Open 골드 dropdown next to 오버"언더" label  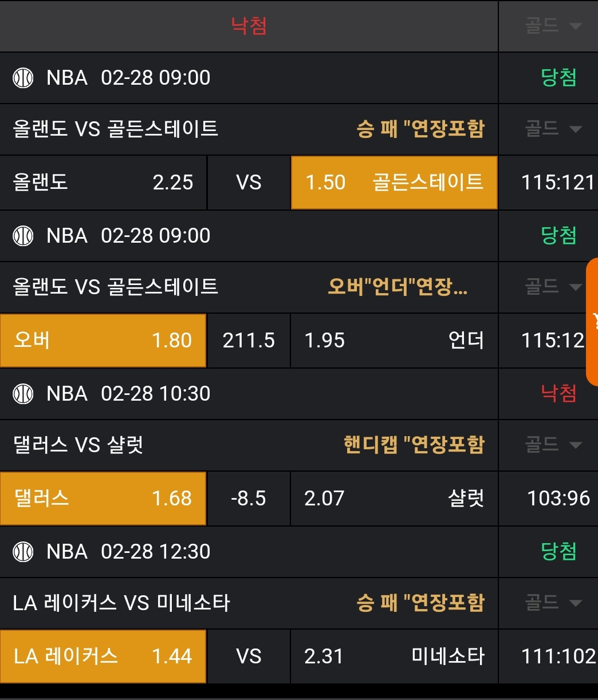click(553, 287)
